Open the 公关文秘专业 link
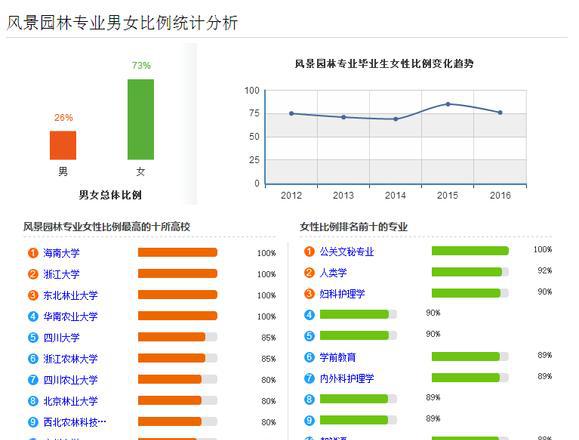579x440 pixels. click(347, 252)
